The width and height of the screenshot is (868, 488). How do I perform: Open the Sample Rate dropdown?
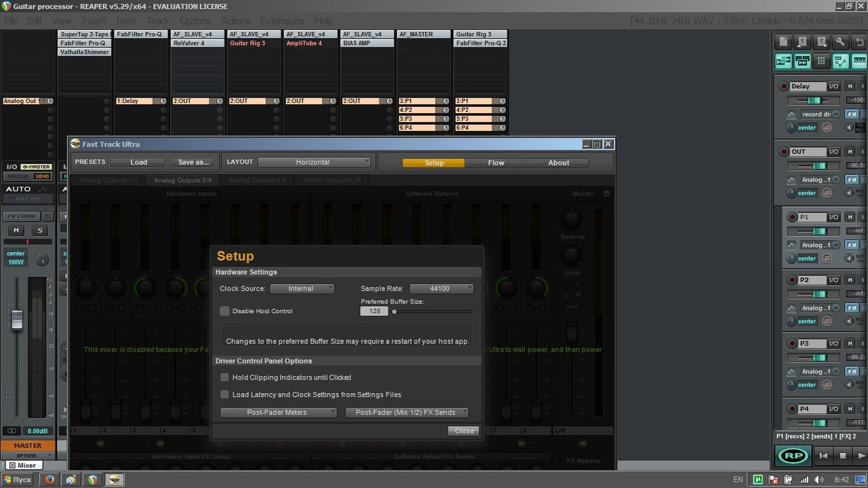coord(441,289)
